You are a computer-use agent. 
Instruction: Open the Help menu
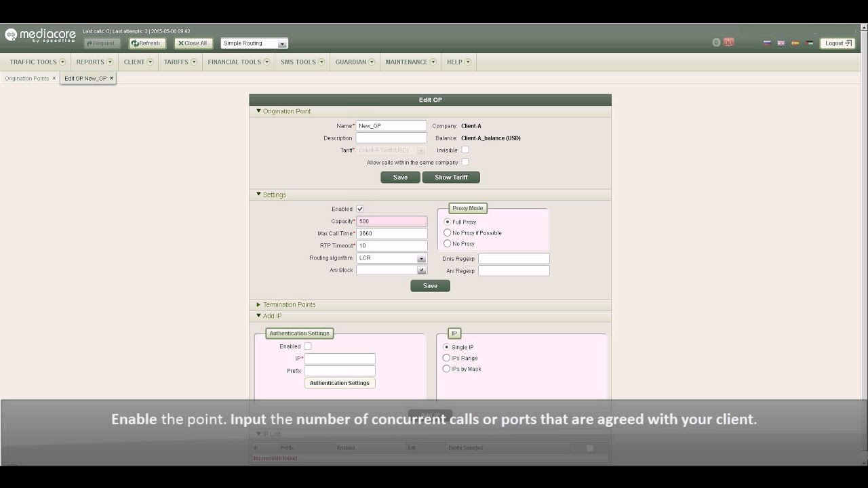tap(459, 62)
